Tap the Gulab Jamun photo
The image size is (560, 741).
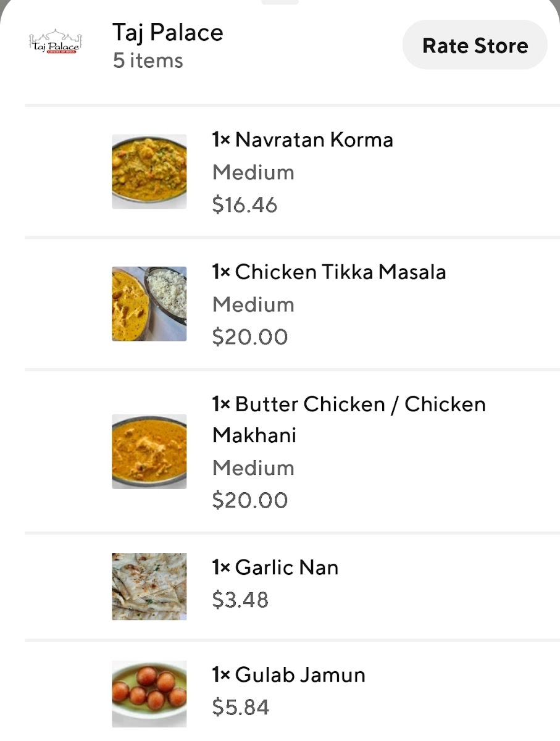click(x=149, y=693)
